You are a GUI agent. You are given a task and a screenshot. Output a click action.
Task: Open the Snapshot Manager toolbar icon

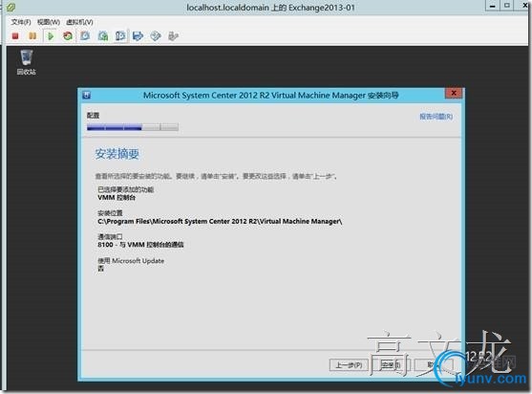click(120, 35)
